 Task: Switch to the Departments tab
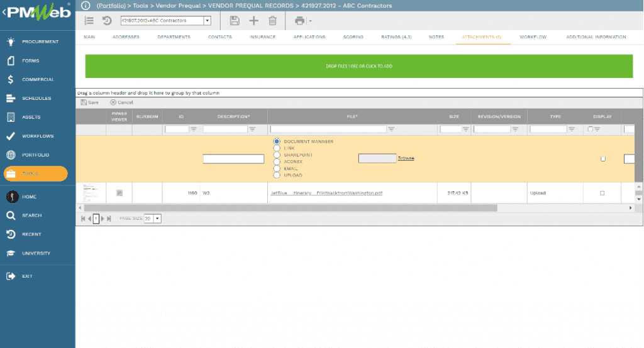174,37
